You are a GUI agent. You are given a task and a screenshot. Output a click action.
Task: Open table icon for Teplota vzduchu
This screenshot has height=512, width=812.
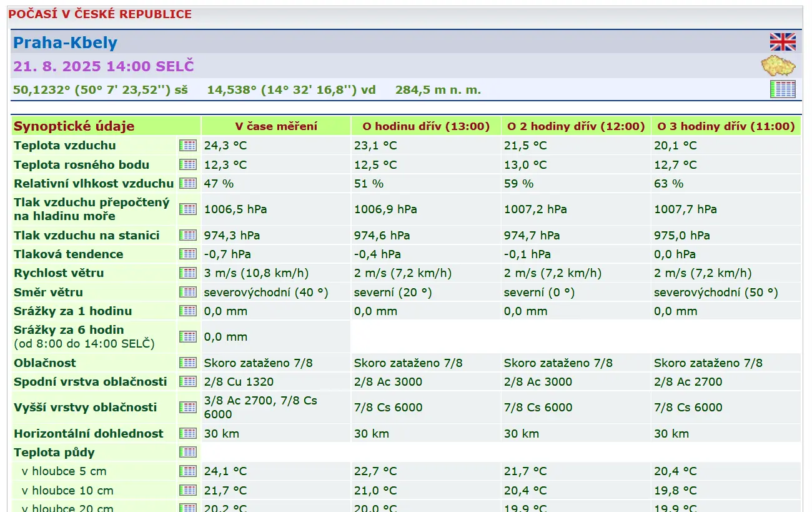pos(187,146)
